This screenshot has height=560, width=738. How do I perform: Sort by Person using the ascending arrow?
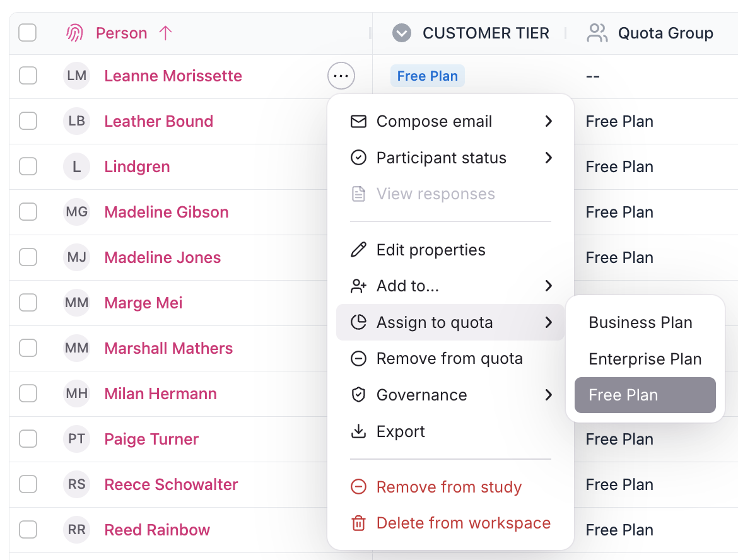point(166,33)
